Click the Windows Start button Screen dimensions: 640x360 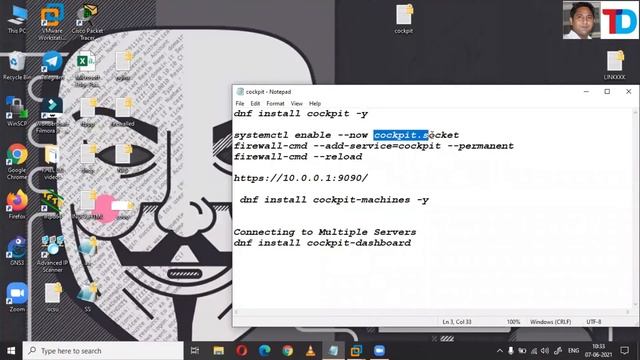coord(11,351)
